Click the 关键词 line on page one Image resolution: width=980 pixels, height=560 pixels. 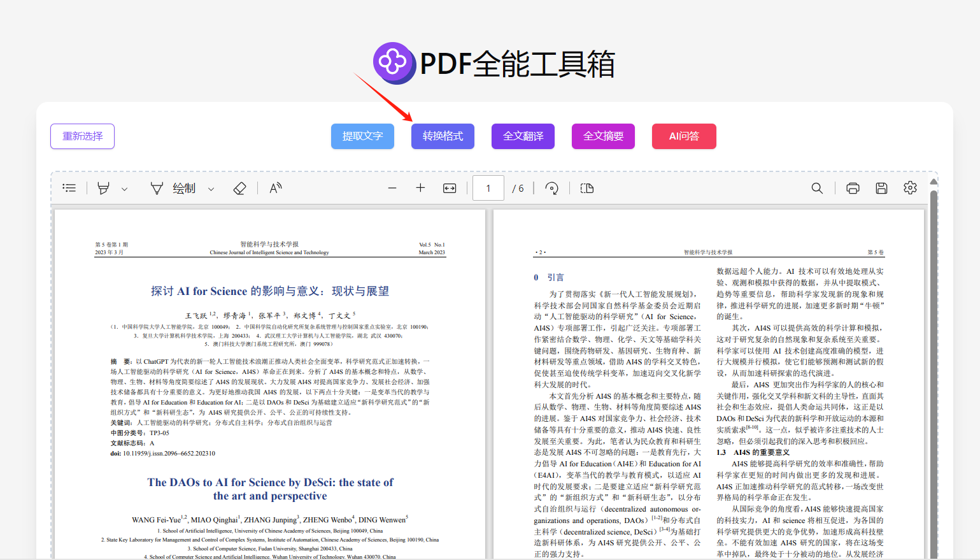pos(221,422)
